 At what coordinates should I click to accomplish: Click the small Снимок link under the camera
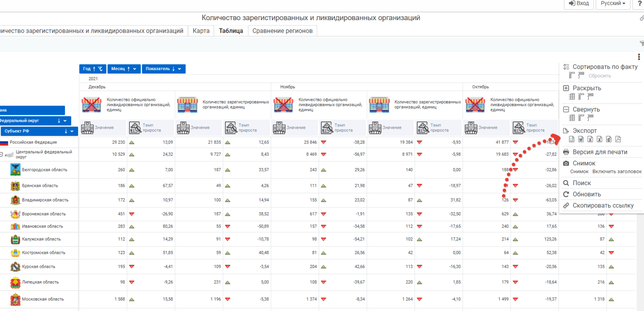click(579, 171)
